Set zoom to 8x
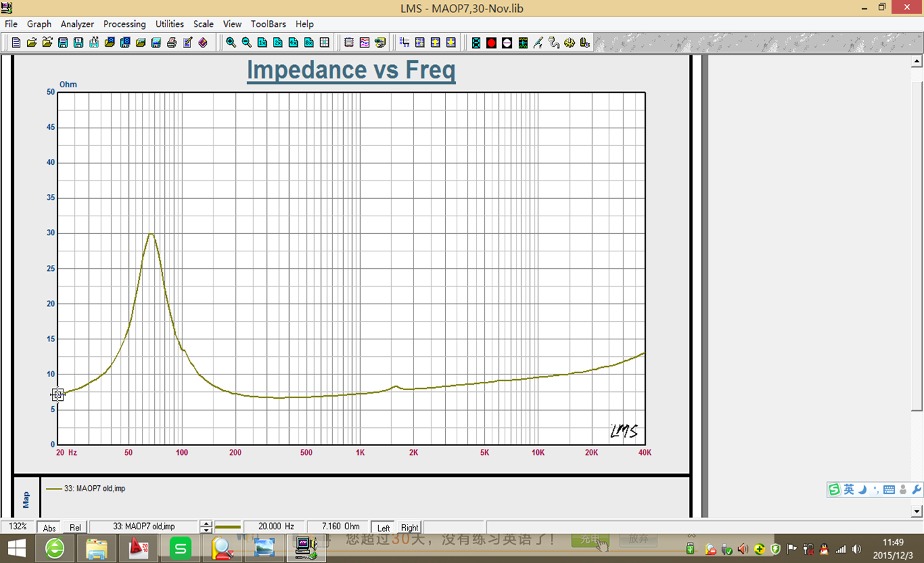Viewport: 924px width, 563px height. click(309, 43)
